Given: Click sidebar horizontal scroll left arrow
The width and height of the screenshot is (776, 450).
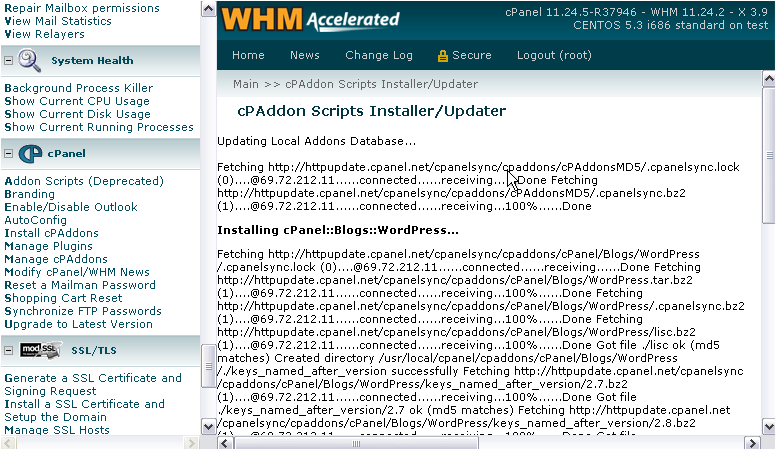Looking at the screenshot, I should click(x=7, y=442).
